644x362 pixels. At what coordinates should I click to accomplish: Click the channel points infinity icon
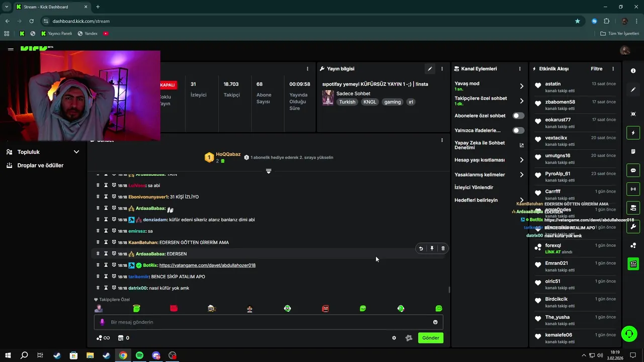103,338
